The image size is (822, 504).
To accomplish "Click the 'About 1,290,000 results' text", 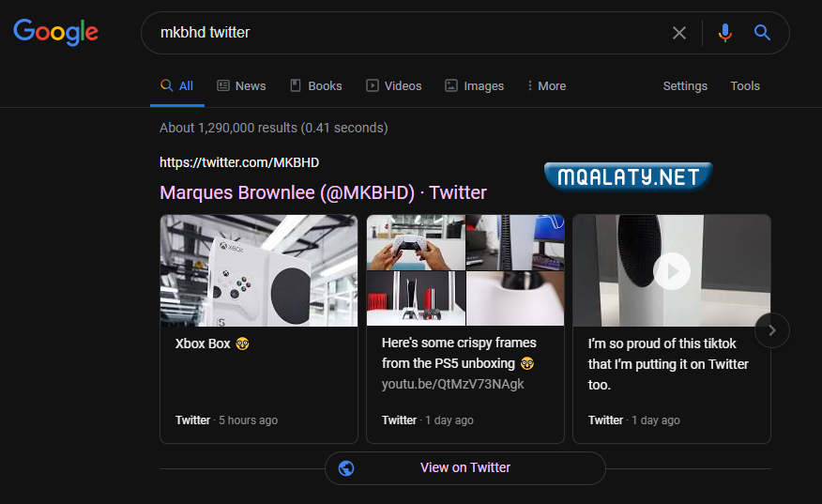I will pos(274,128).
